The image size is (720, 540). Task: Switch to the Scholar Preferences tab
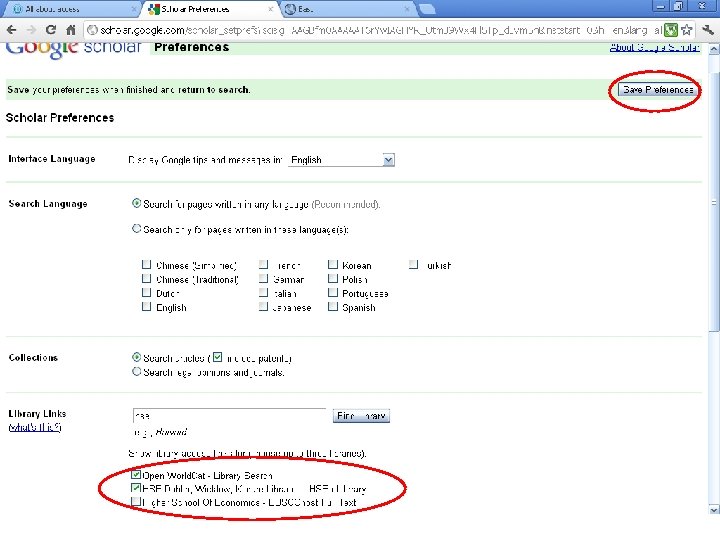point(209,9)
